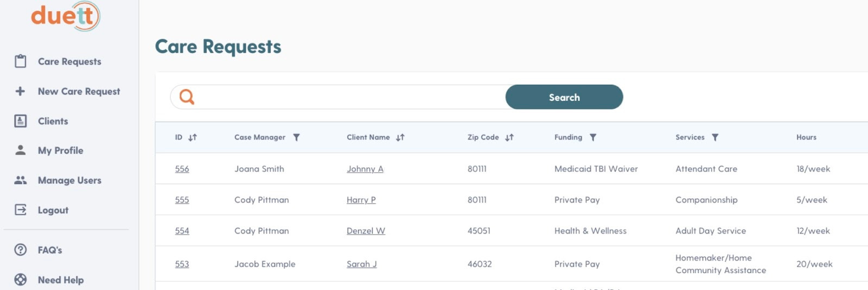This screenshot has width=868, height=290.
Task: Click the clipboard icon beside Care Requests
Action: click(x=21, y=61)
